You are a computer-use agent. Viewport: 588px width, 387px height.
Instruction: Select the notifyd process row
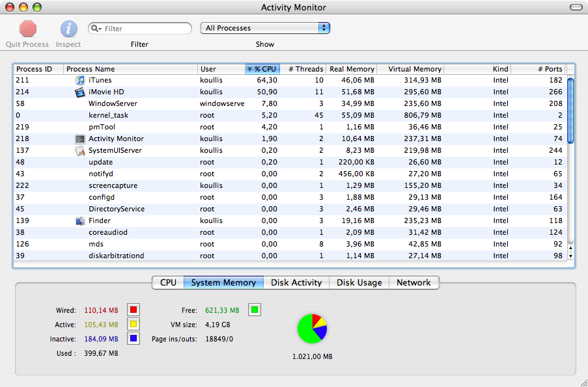tap(290, 174)
